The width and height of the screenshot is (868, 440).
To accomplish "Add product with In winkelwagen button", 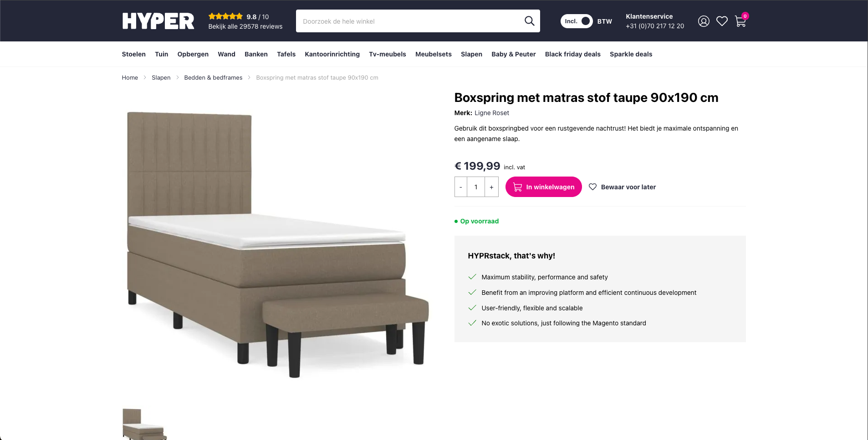I will coord(543,187).
